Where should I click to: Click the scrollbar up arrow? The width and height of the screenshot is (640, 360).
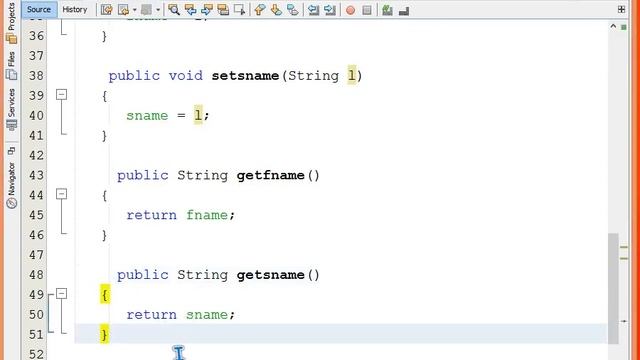[613, 26]
